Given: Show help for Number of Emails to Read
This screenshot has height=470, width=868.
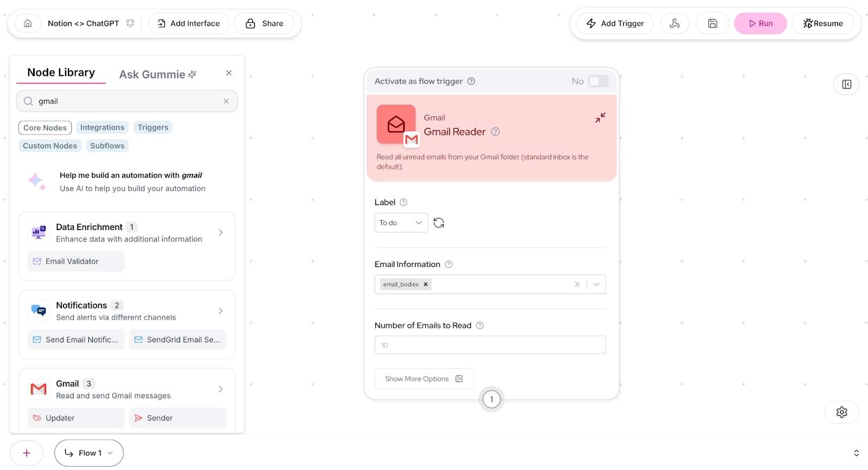Looking at the screenshot, I should (x=480, y=326).
